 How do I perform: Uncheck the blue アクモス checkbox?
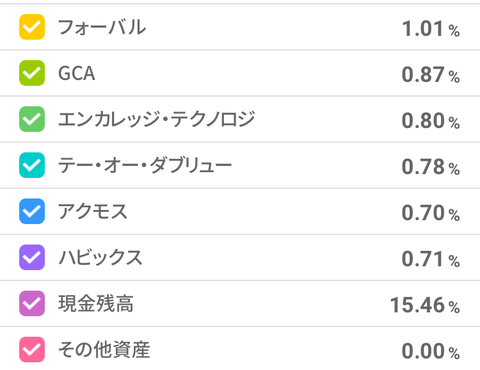(x=32, y=211)
